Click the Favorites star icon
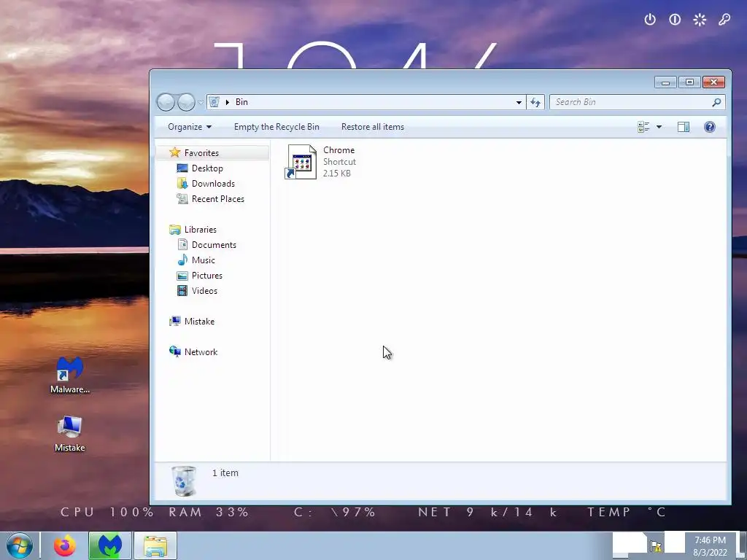Image resolution: width=747 pixels, height=560 pixels. tap(175, 152)
